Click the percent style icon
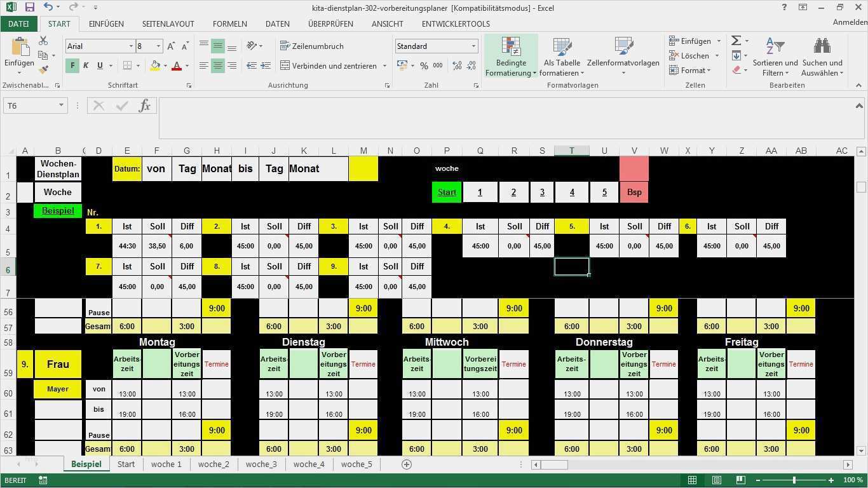 click(x=424, y=65)
